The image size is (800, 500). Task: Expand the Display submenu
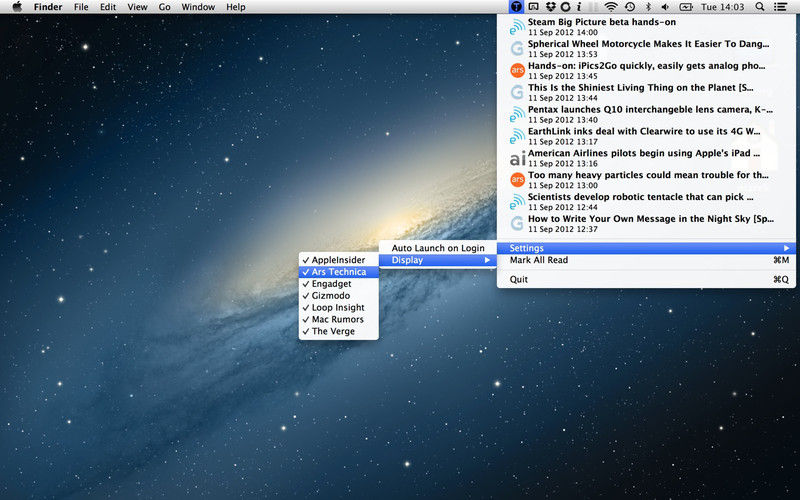tap(438, 260)
